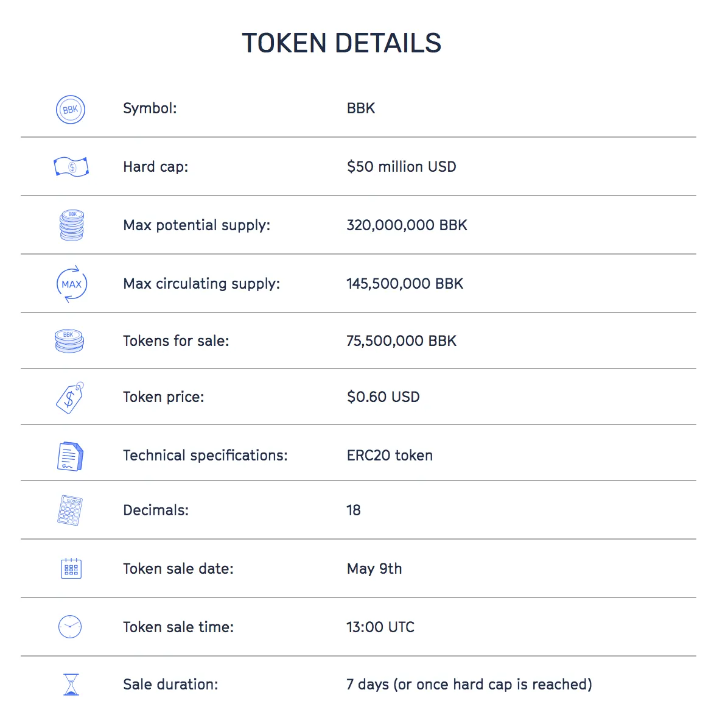Screen dimensions: 728x726
Task: Click the 320,000,000 BBK value
Action: pyautogui.click(x=407, y=225)
